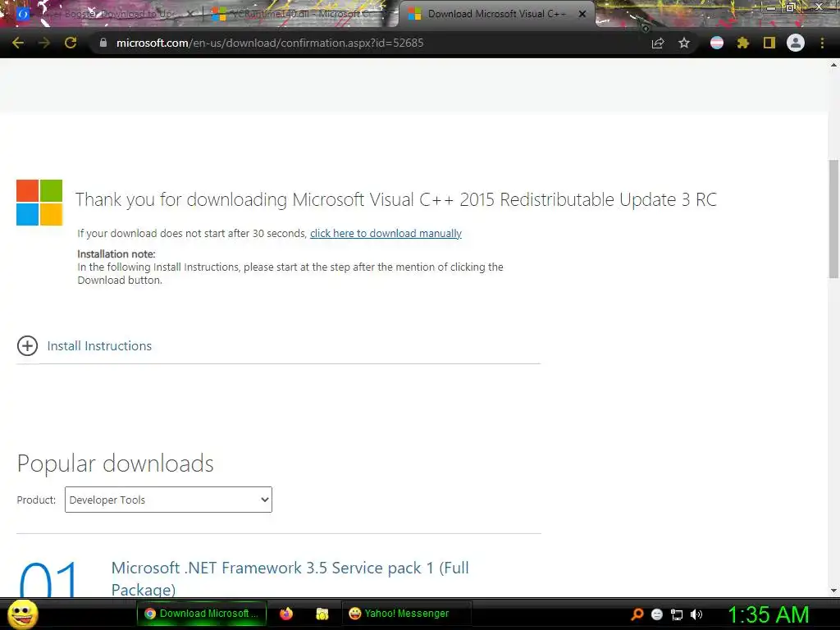Image resolution: width=840 pixels, height=630 pixels.
Task: Launch Firefox from the taskbar
Action: tap(286, 614)
